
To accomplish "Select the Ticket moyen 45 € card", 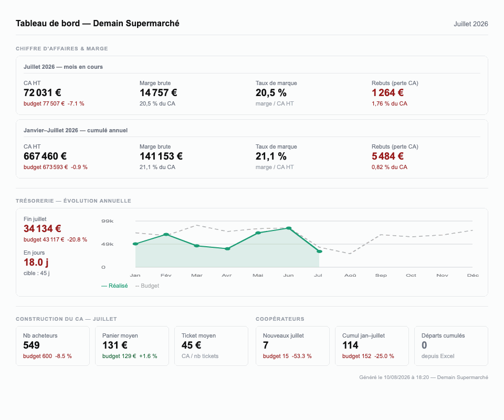I will pyautogui.click(x=211, y=346).
